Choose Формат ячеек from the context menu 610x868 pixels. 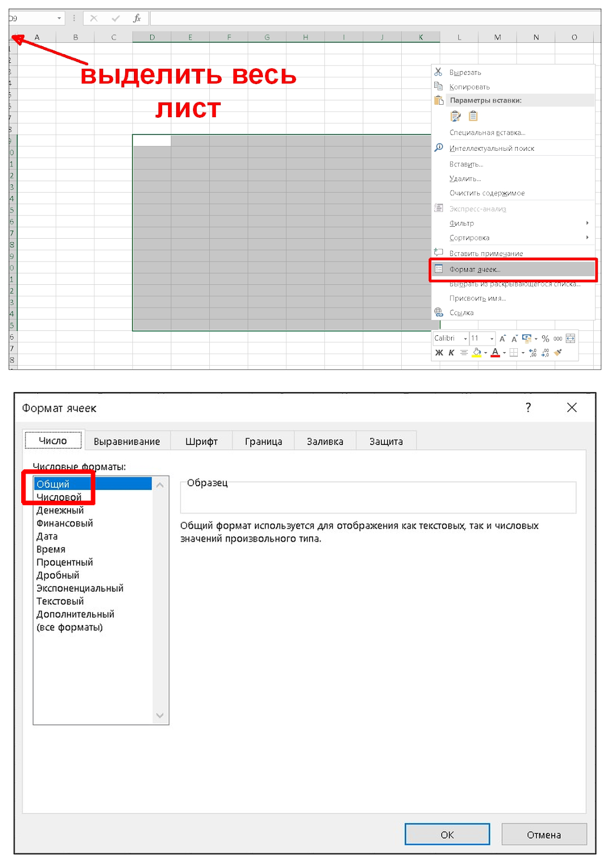coord(474,270)
